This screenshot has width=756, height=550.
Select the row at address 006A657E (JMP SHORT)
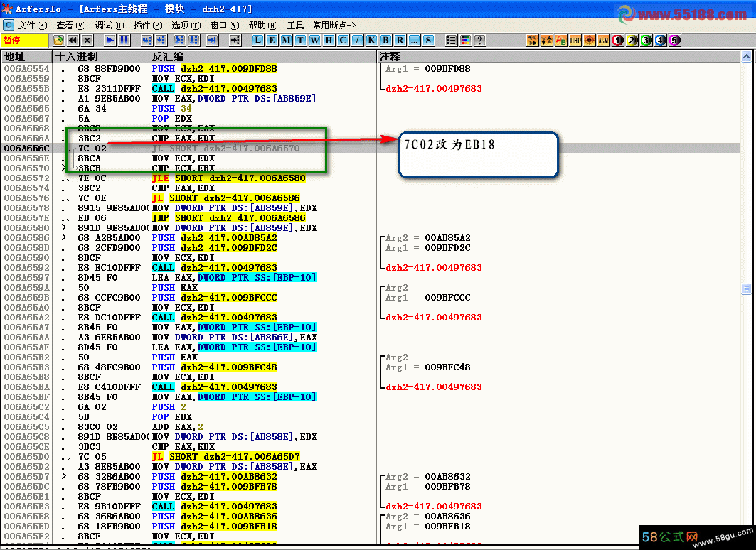pyautogui.click(x=371, y=218)
